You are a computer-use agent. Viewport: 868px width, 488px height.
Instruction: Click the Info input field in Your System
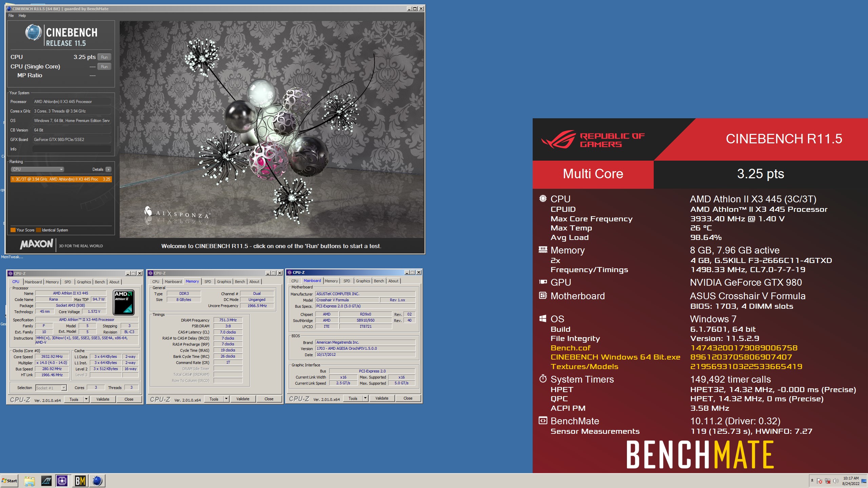[72, 149]
